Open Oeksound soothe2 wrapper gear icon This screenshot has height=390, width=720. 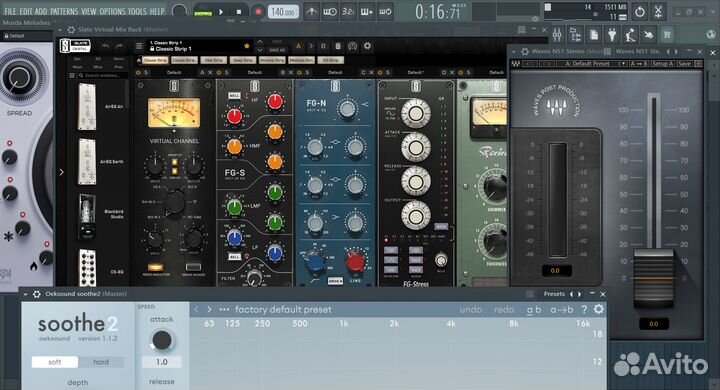37,294
